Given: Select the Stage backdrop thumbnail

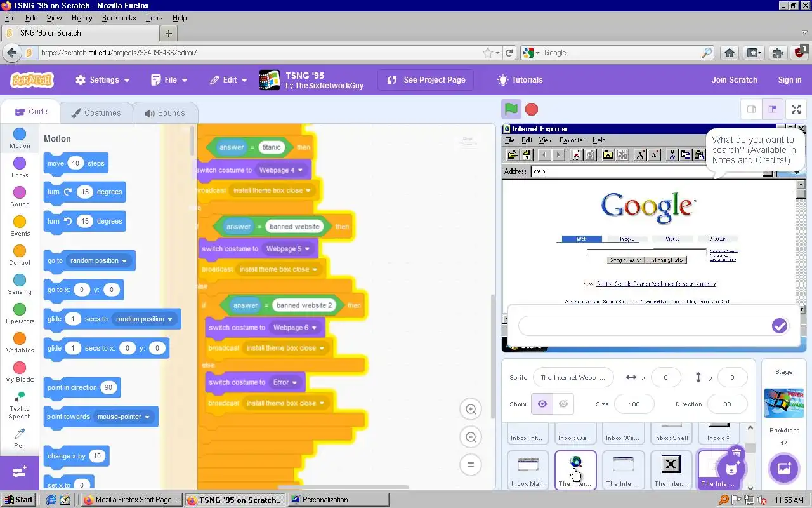Looking at the screenshot, I should (x=783, y=404).
